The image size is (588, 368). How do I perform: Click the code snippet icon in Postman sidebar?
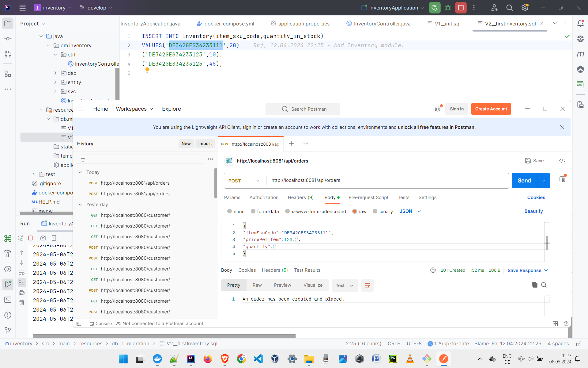562,161
